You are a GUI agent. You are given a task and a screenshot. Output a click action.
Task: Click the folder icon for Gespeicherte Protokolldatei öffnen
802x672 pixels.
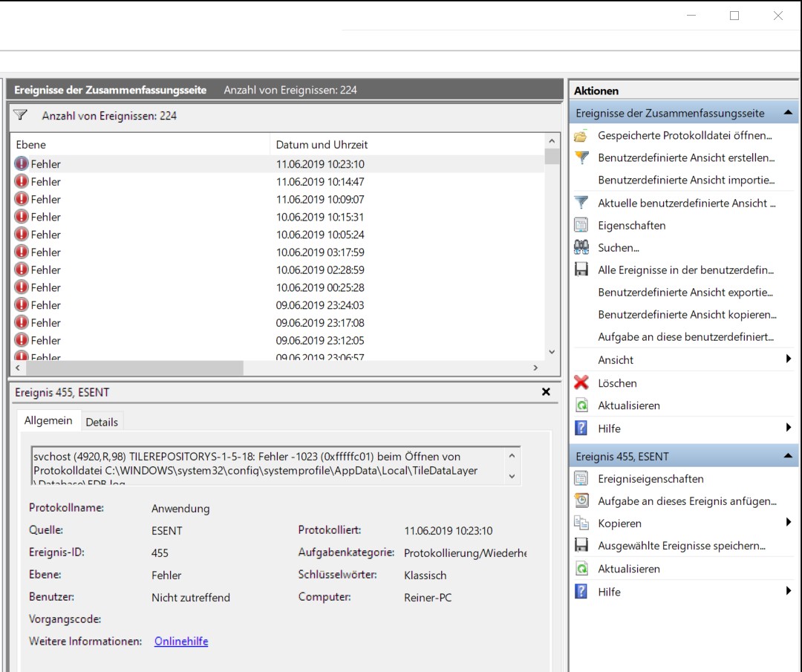pyautogui.click(x=581, y=136)
